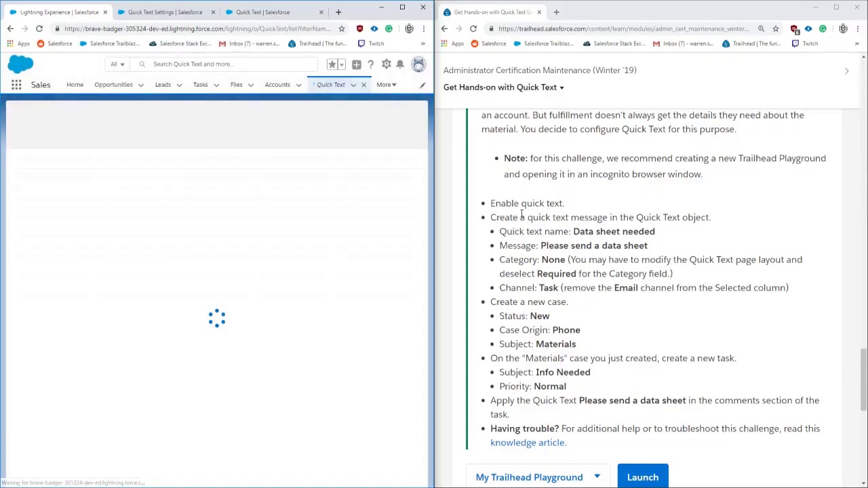Select the Get Hands-on with Quick Text browser tab
868x488 pixels.
pyautogui.click(x=492, y=12)
